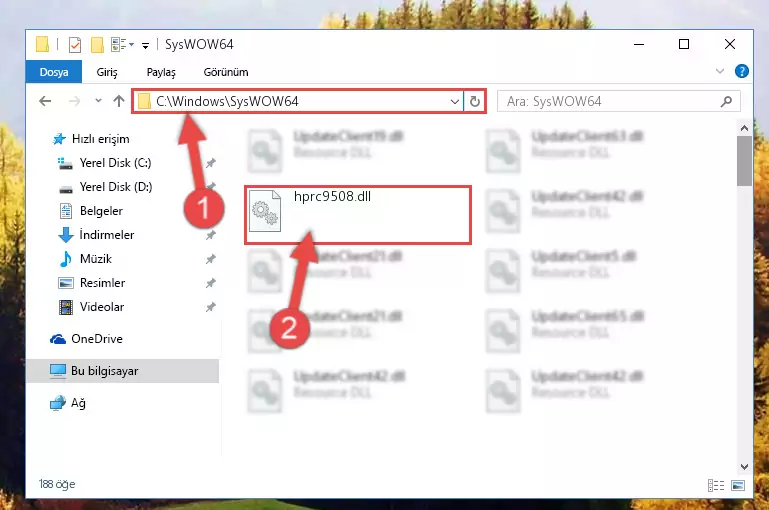Screen dimensions: 769x510
Task: Click the Videolar film icon
Action: point(66,307)
